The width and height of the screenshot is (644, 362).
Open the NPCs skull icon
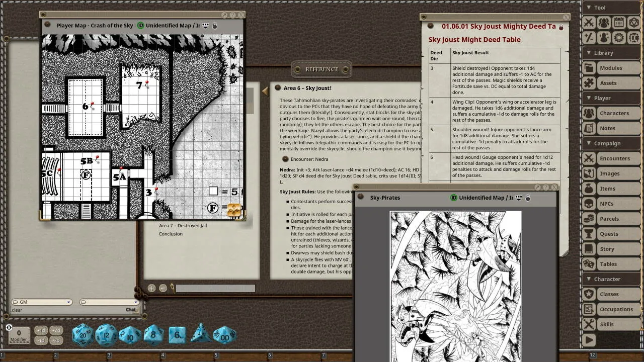pos(589,204)
